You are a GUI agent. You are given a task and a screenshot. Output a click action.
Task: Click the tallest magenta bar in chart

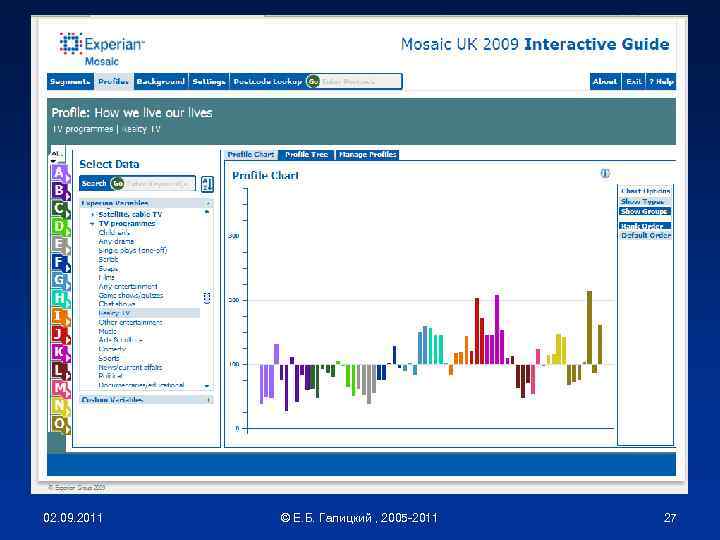click(x=497, y=329)
